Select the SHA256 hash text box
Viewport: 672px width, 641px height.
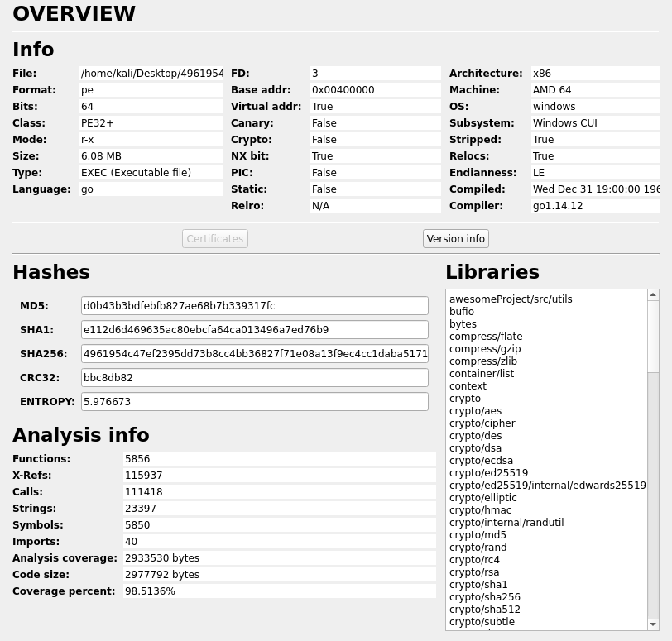coord(254,354)
